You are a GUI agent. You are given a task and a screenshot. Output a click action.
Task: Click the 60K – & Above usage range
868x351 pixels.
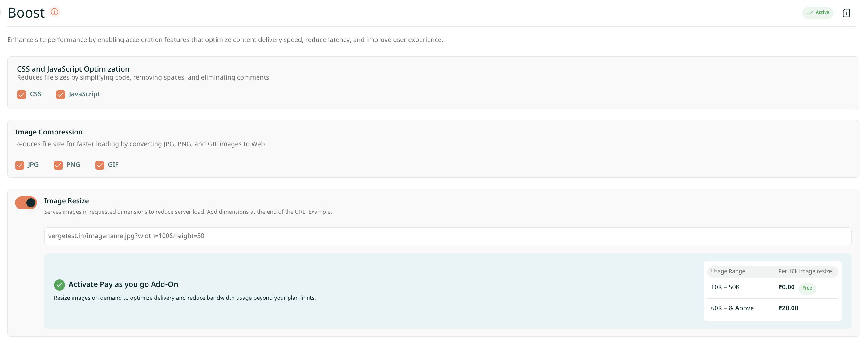click(x=732, y=308)
